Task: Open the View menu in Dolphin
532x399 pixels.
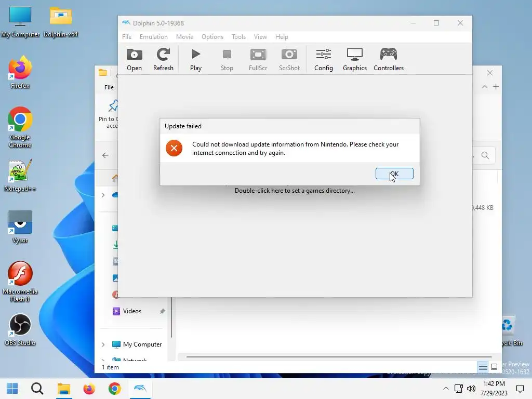Action: tap(260, 37)
